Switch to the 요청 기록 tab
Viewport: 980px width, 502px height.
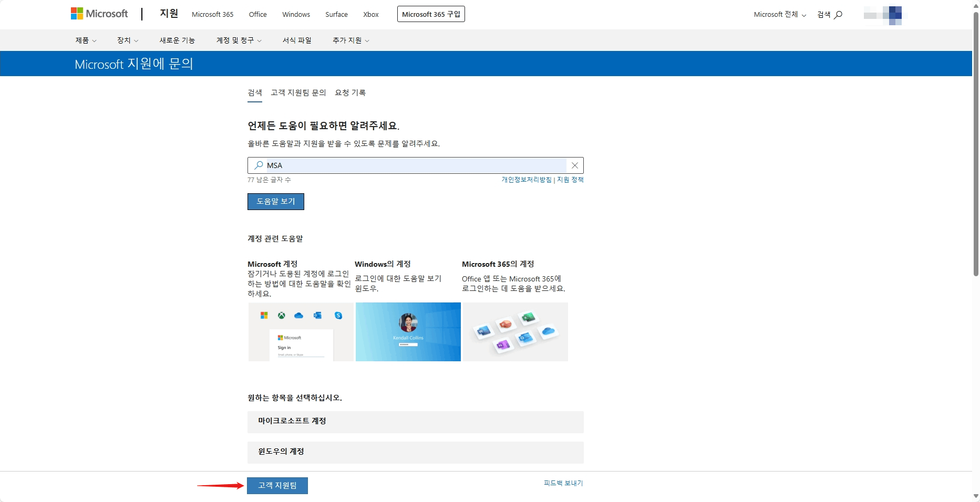(350, 93)
